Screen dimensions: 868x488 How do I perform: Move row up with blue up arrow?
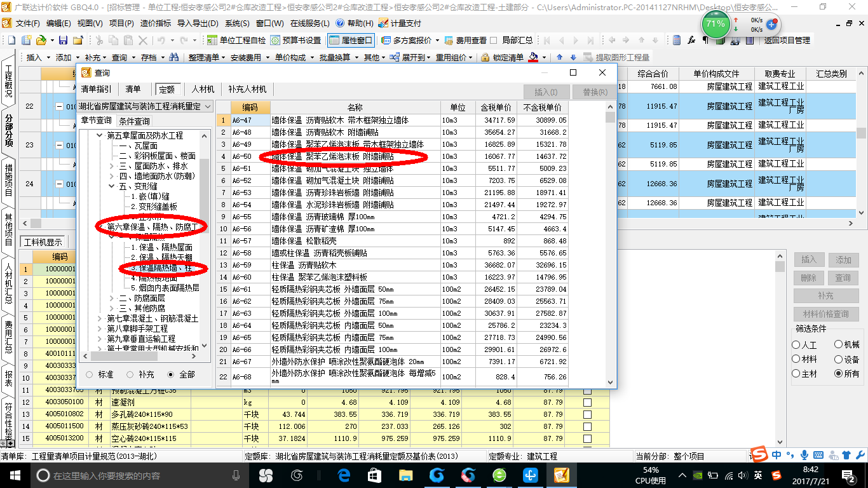tap(559, 57)
